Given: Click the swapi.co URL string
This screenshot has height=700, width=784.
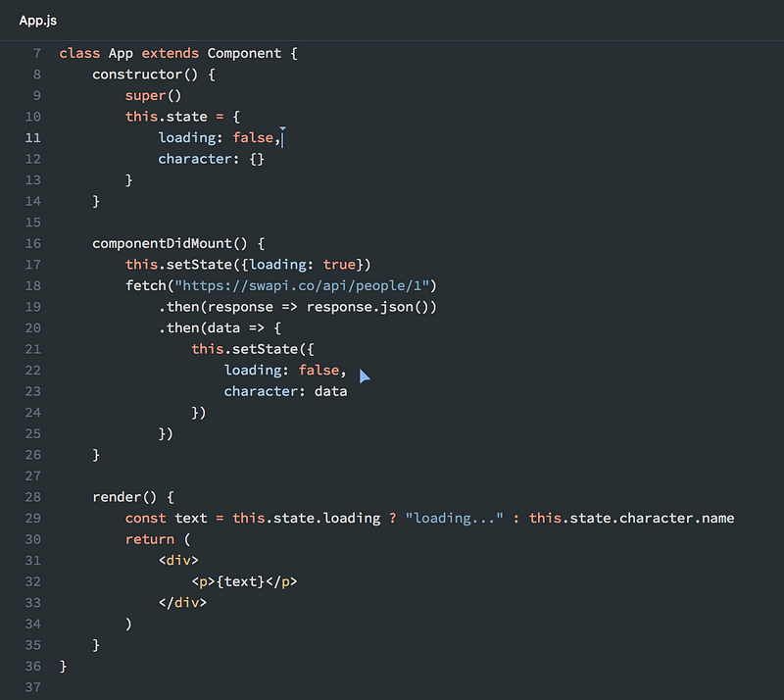Looking at the screenshot, I should 302,285.
